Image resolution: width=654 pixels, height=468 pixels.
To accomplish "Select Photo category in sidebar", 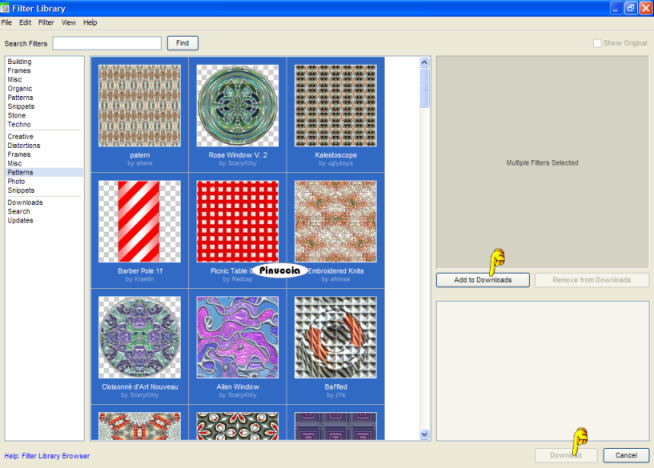I will click(16, 181).
